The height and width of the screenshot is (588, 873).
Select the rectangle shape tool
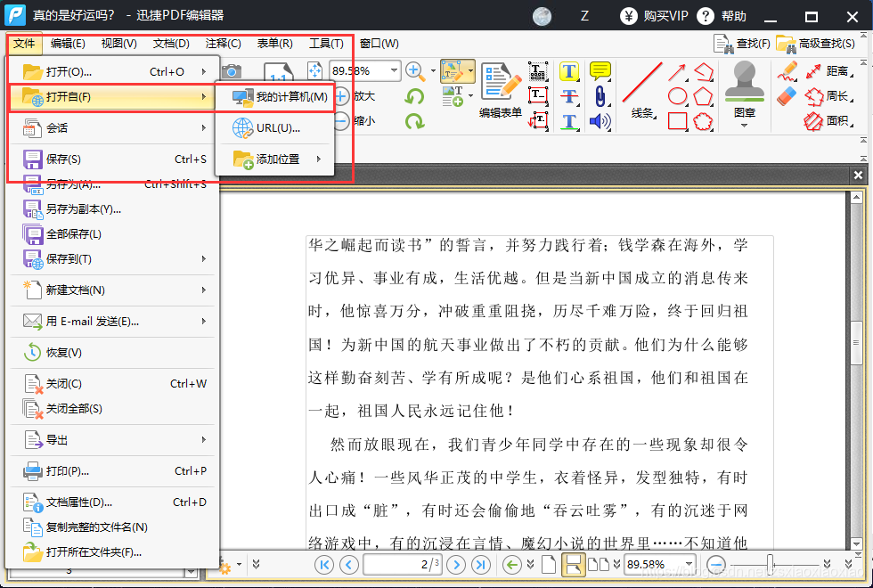click(677, 121)
